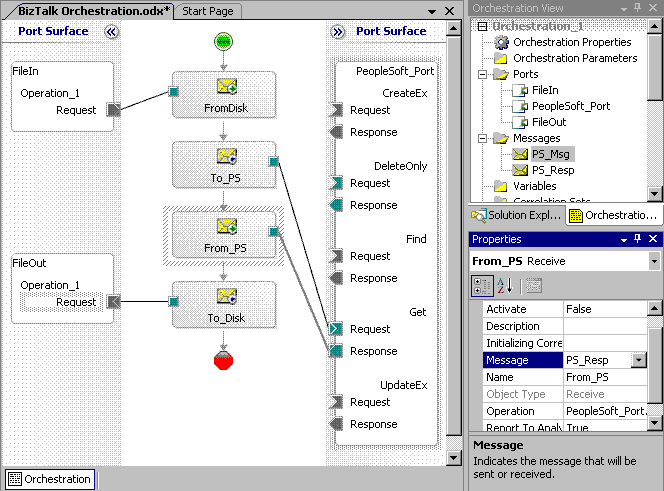Switch to Solution Explorer tab

(517, 215)
